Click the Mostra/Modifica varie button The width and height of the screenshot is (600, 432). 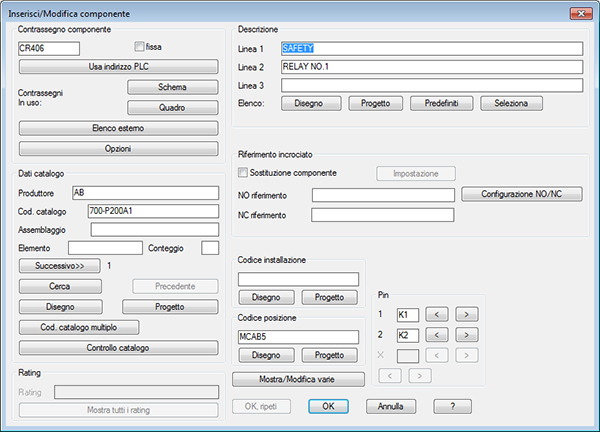[x=298, y=379]
